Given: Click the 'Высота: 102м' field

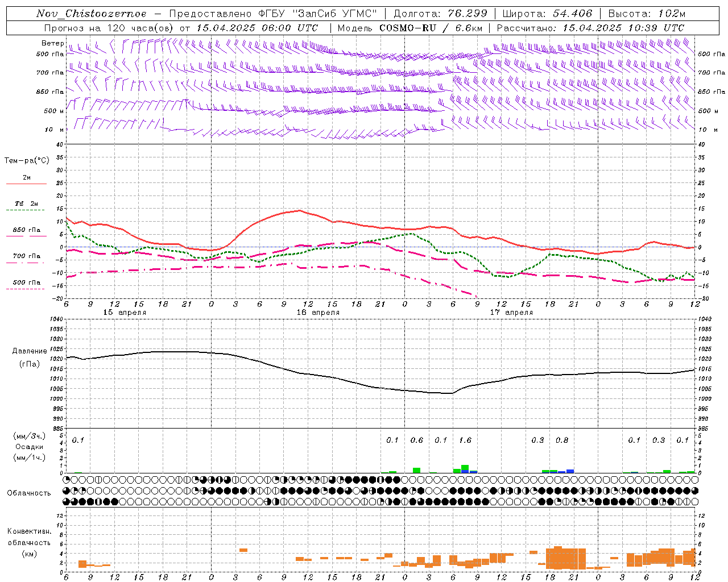Looking at the screenshot, I should tap(647, 14).
